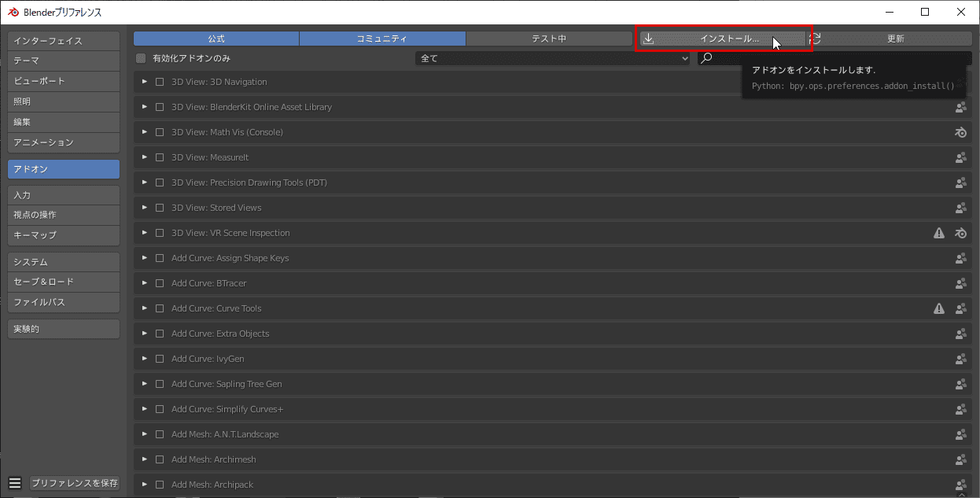Click the community icon on Precision Drawing Tools row
The height and width of the screenshot is (498, 980).
[x=960, y=183]
